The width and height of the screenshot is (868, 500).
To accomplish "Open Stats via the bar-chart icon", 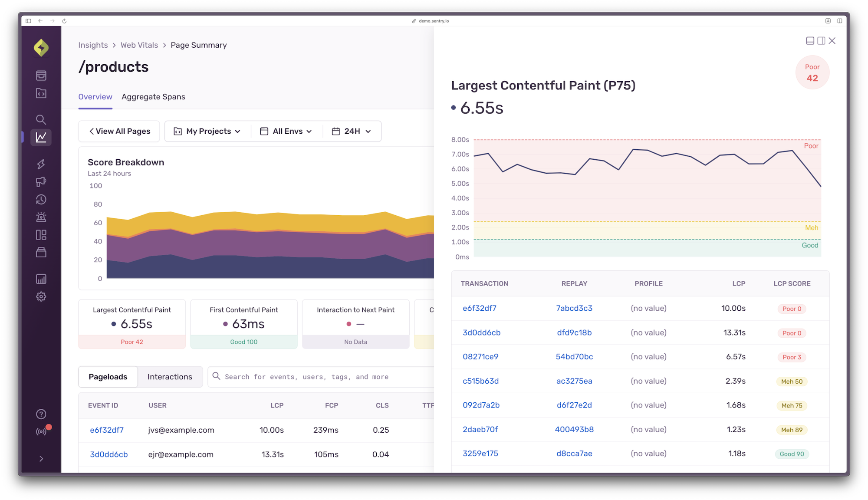I will pyautogui.click(x=41, y=279).
